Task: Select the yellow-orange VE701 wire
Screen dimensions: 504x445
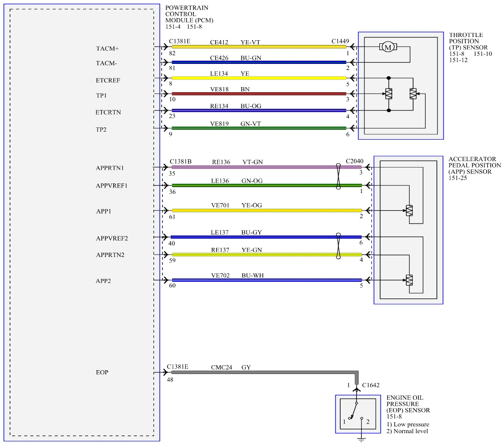Action: coord(267,210)
